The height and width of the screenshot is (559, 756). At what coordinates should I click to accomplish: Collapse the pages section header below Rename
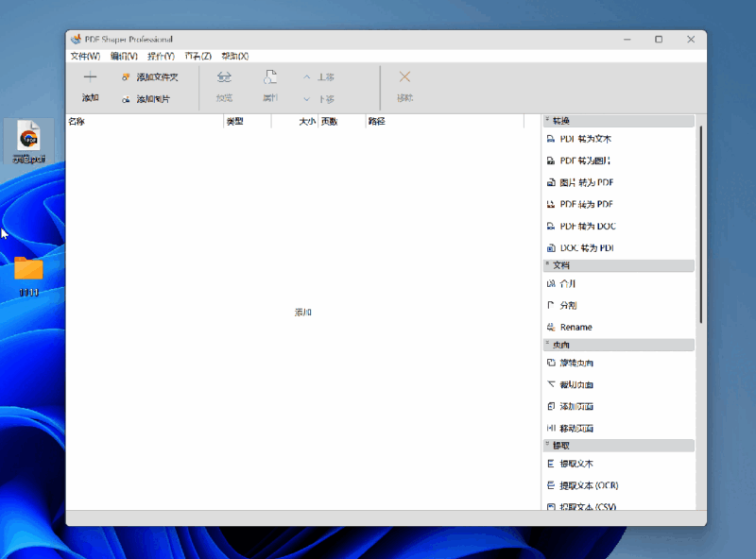pos(619,345)
